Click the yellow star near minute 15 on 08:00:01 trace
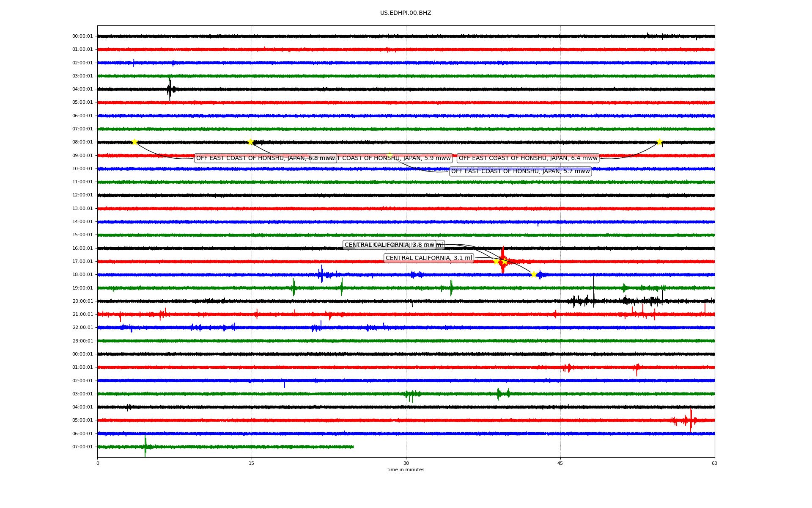Viewport: 812px width, 508px height. point(250,142)
